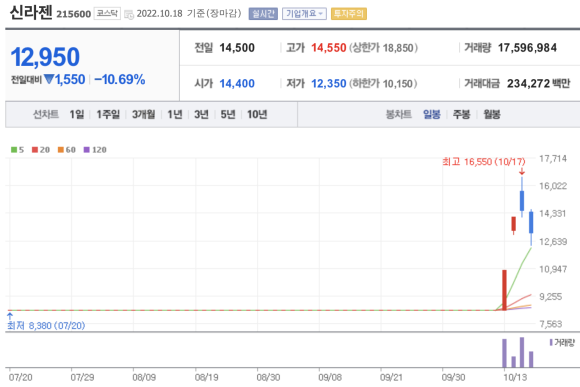The height and width of the screenshot is (387, 580).
Task: Switch to 주봉 weekly candle chart
Action: click(461, 114)
